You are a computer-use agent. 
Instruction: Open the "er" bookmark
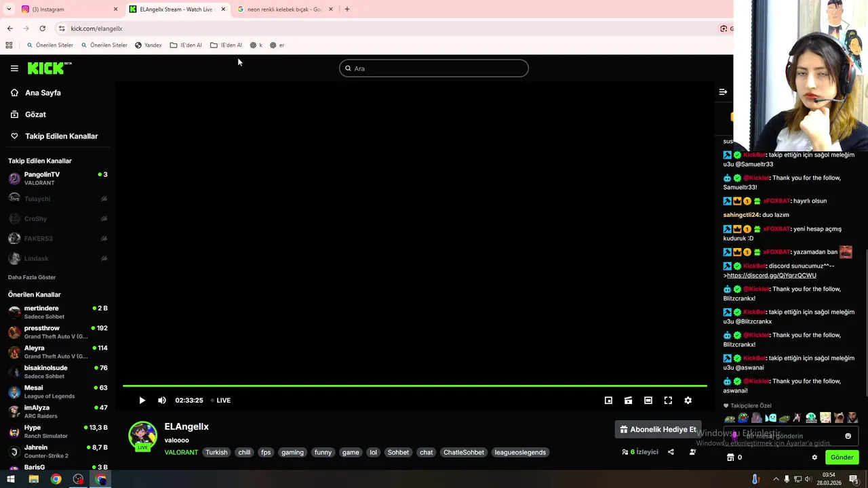tap(277, 45)
